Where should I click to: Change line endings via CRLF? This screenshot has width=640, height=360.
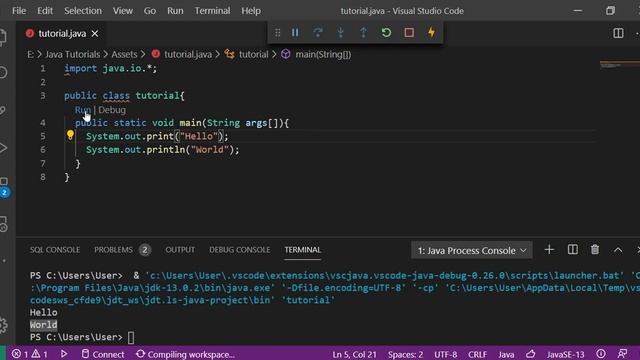[x=478, y=354]
